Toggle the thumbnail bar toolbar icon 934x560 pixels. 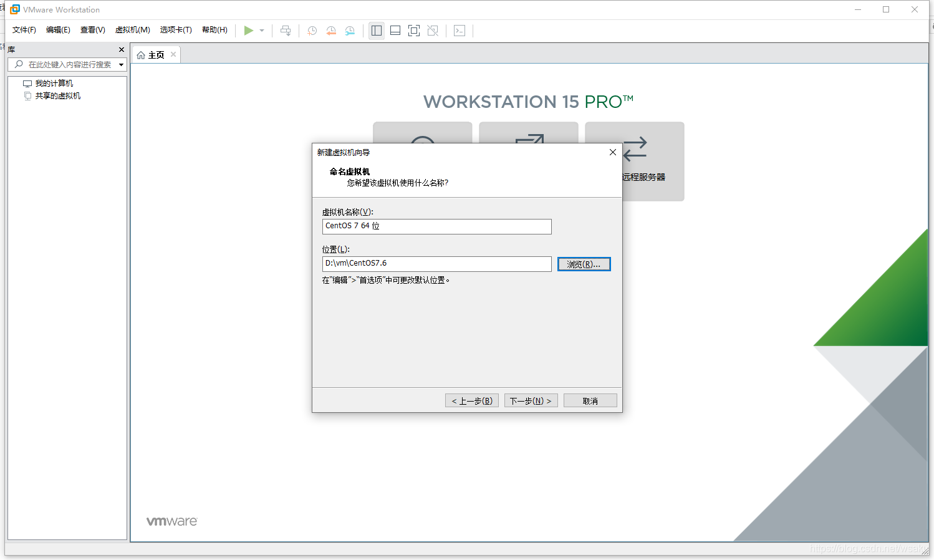[395, 31]
